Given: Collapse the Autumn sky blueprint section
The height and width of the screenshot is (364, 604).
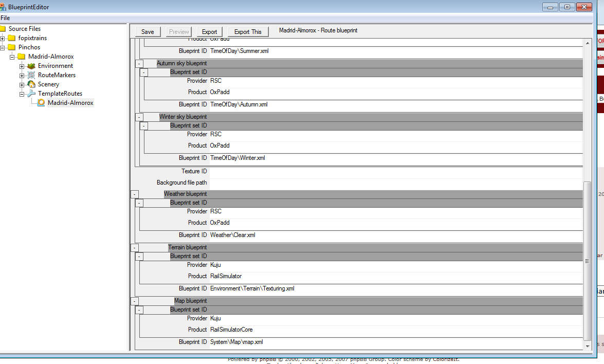Looking at the screenshot, I should pyautogui.click(x=139, y=64).
